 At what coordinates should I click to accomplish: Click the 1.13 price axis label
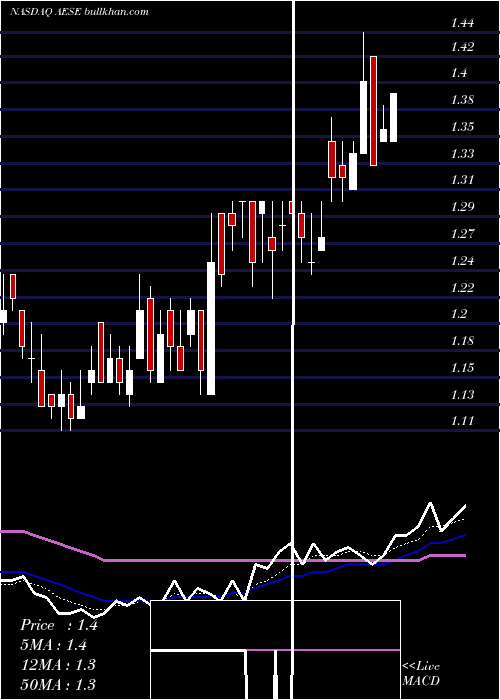[x=462, y=395]
